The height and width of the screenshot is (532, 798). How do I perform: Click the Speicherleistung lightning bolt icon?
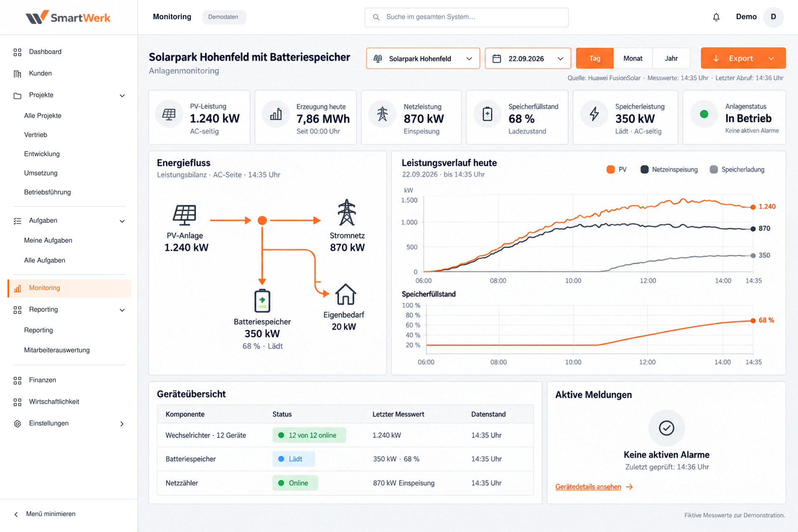point(594,114)
